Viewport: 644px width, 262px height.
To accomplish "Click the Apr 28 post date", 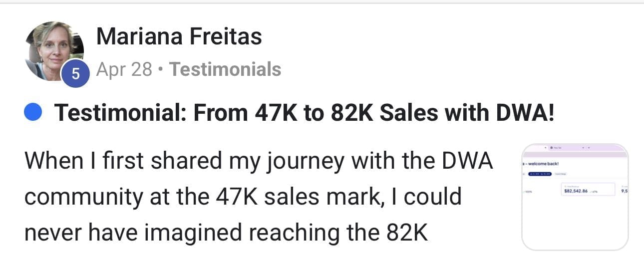I will point(124,69).
